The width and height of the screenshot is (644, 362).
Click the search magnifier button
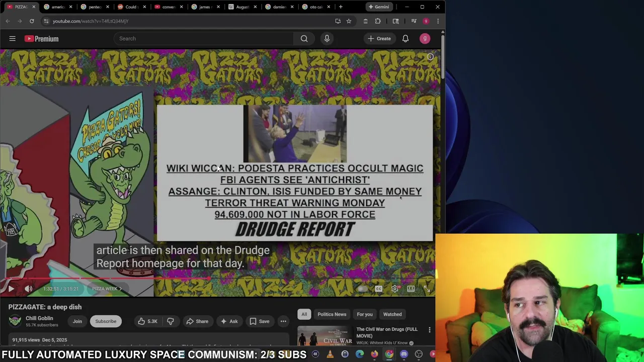coord(304,39)
